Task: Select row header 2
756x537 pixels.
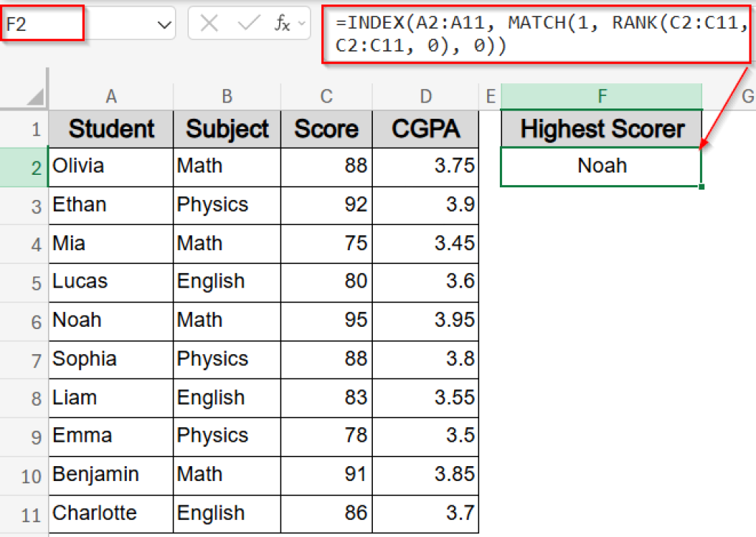Action: pos(24,166)
